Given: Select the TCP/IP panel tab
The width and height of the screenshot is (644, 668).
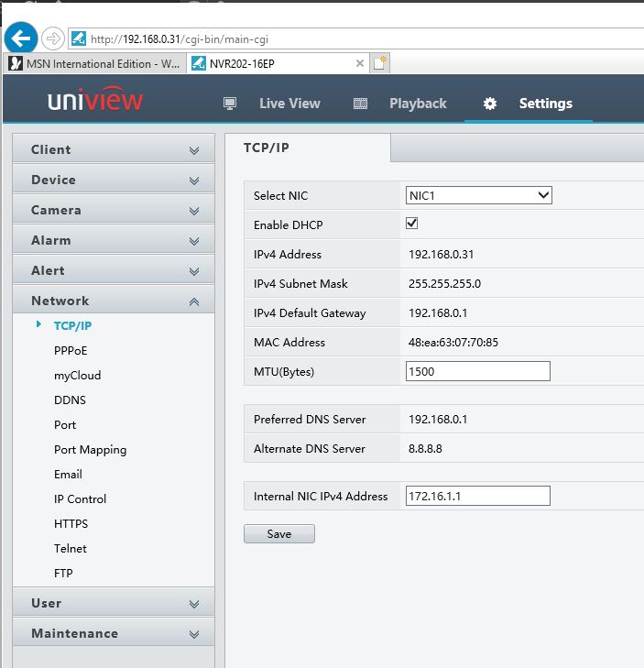Looking at the screenshot, I should (307, 148).
